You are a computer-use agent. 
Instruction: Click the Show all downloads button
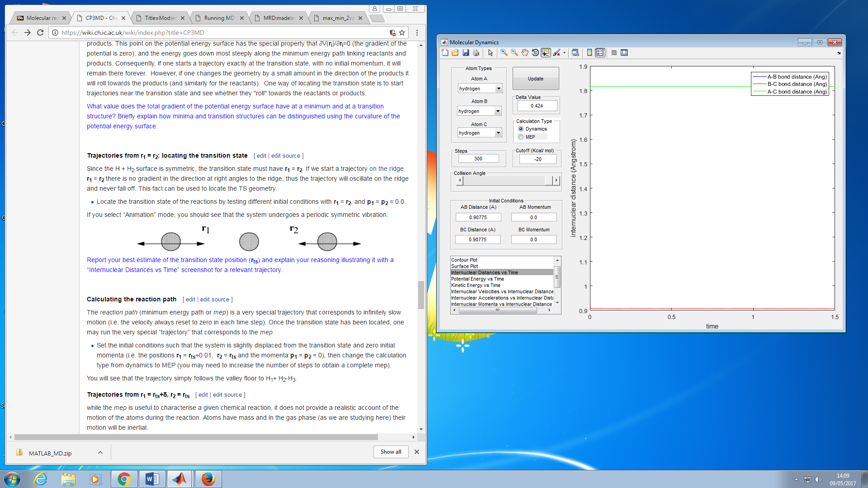pos(391,452)
